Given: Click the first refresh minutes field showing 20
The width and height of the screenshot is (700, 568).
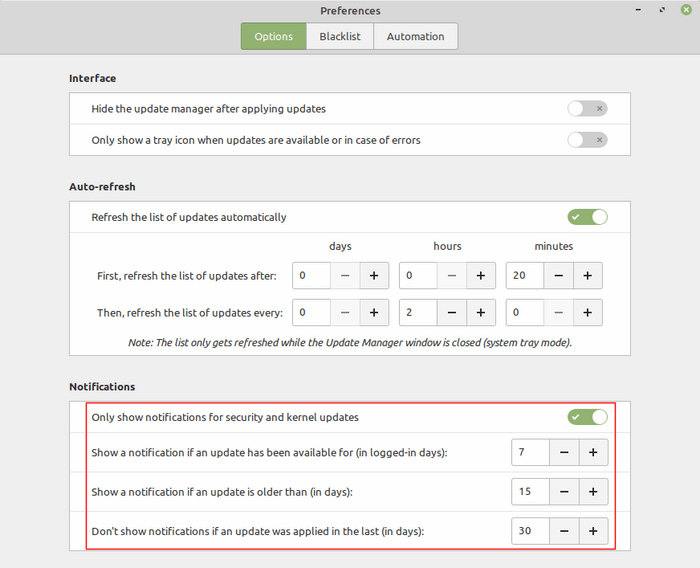Looking at the screenshot, I should (525, 276).
